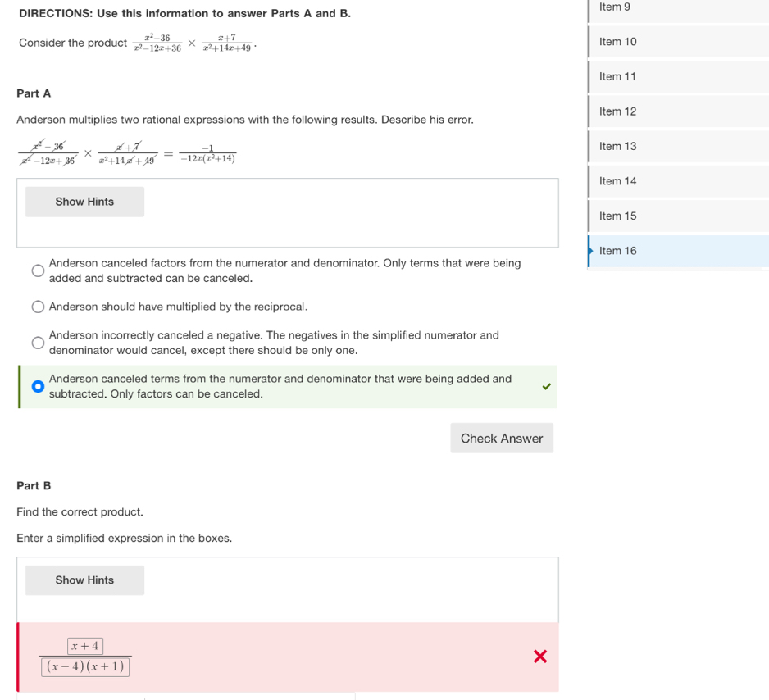Select the 'Only terms that were being added' option
The image size is (769, 700).
[39, 271]
